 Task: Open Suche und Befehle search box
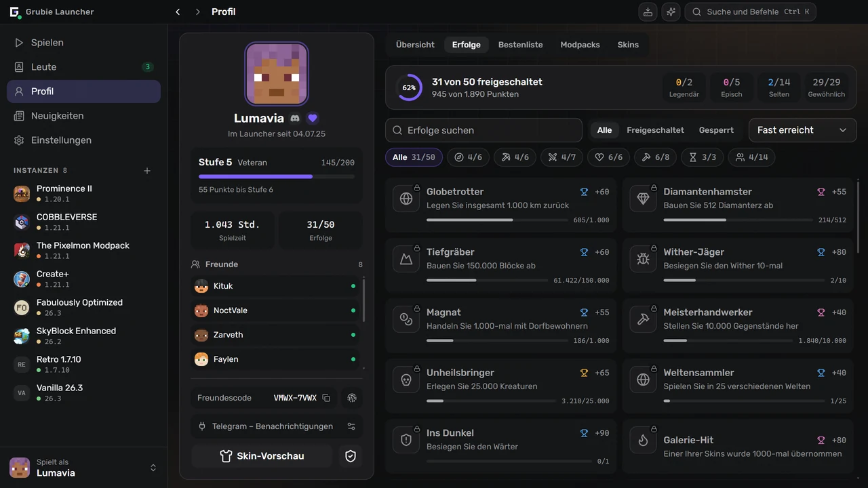[x=750, y=12]
